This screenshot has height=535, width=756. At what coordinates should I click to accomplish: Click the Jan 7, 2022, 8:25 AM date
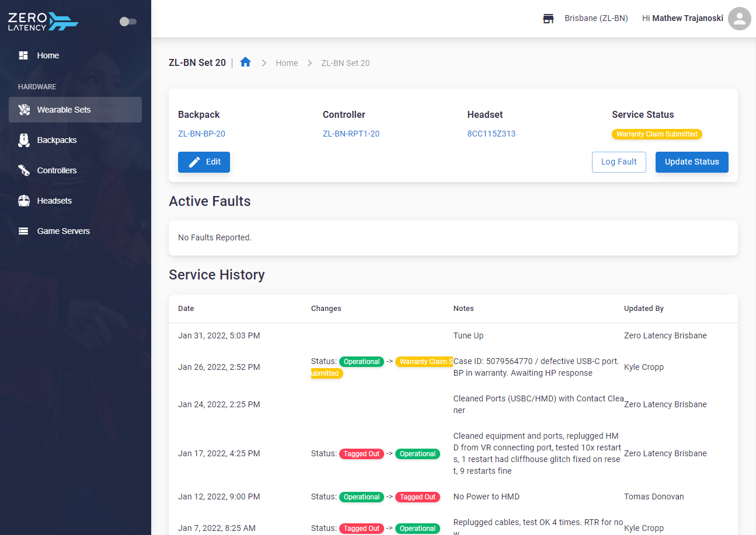click(x=217, y=529)
